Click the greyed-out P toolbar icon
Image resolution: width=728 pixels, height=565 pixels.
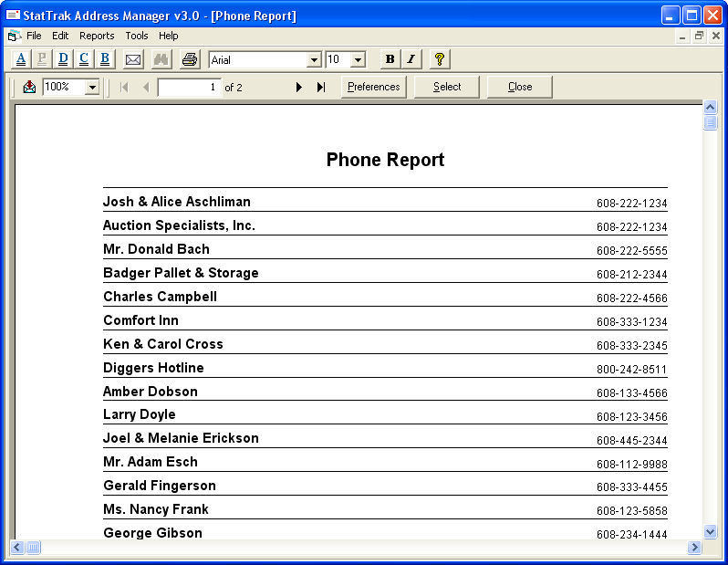[x=42, y=59]
